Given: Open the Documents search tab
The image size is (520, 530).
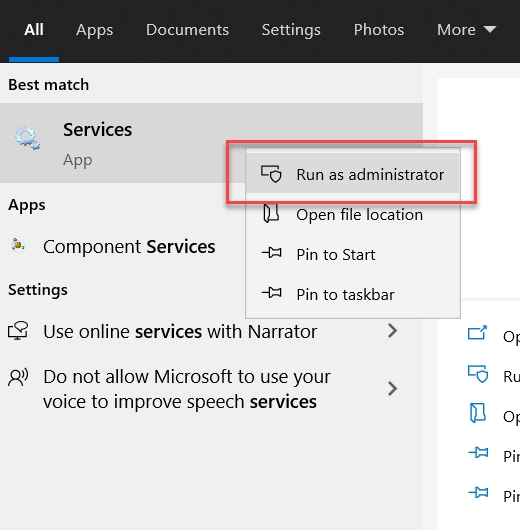Looking at the screenshot, I should (x=187, y=30).
